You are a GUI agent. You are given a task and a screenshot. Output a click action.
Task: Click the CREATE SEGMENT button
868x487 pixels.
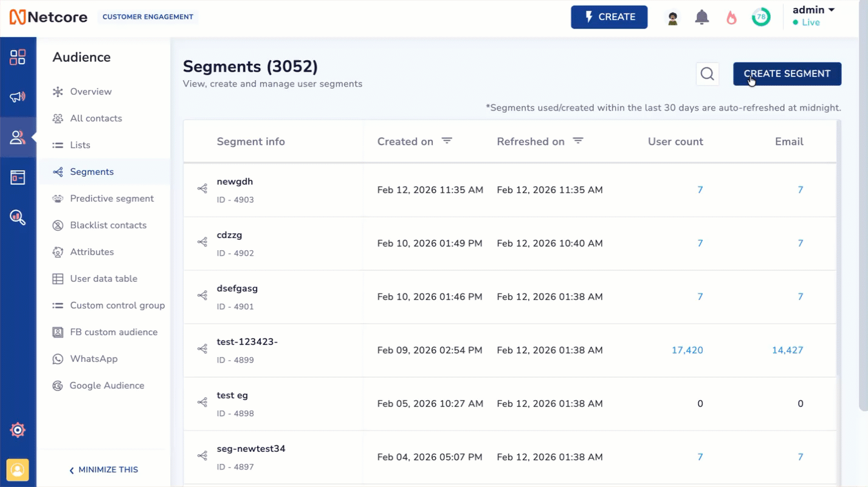click(787, 73)
